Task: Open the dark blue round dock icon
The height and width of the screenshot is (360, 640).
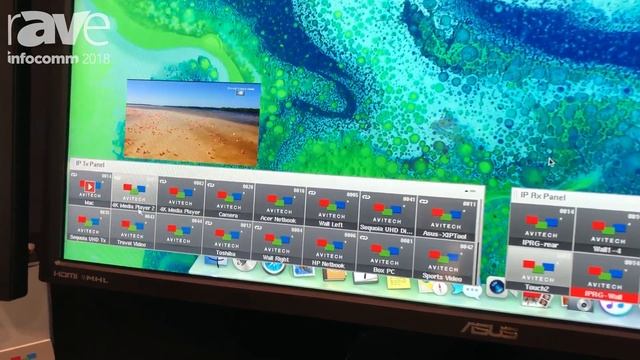Action: tap(496, 287)
